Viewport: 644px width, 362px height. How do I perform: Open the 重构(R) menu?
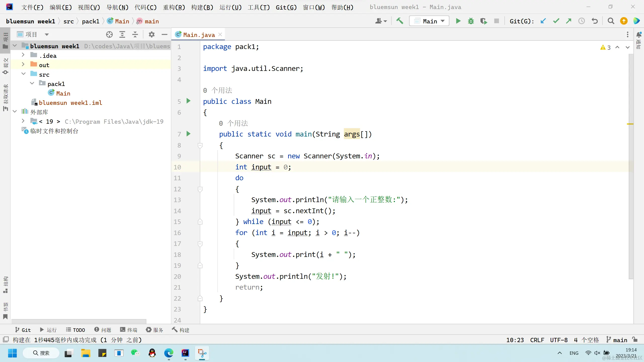pos(174,7)
